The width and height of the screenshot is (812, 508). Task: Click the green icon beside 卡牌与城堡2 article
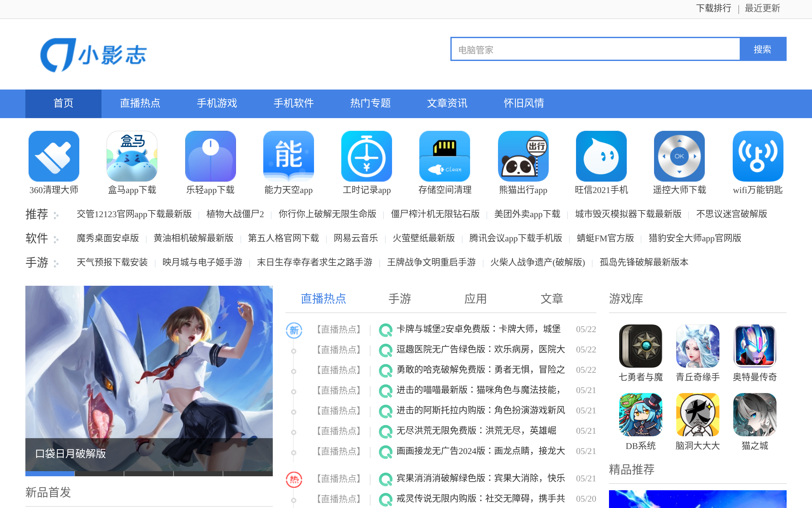click(x=385, y=330)
